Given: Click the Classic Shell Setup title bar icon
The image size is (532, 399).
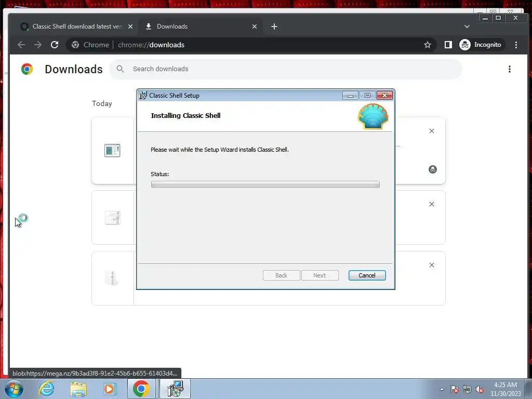Looking at the screenshot, I should (143, 96).
